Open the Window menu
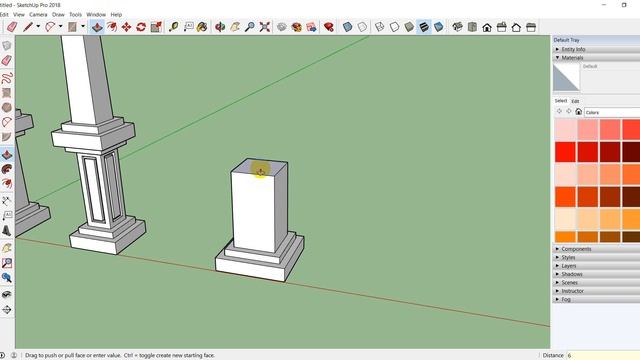 (x=96, y=14)
